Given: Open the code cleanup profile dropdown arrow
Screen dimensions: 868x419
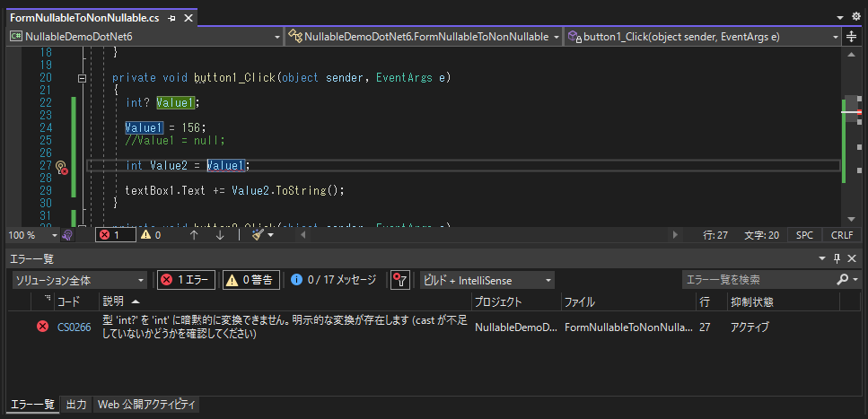Looking at the screenshot, I should [x=271, y=236].
